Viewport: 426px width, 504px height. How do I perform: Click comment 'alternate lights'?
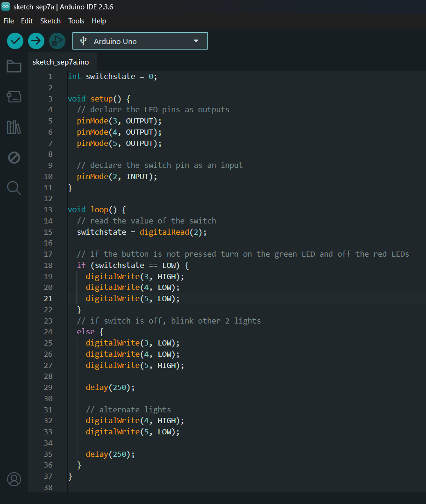coord(128,410)
